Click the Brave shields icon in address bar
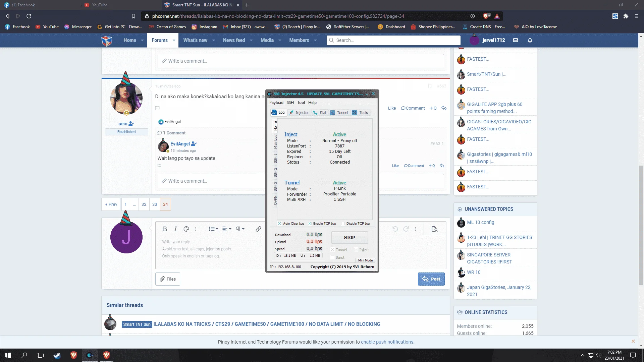 click(x=485, y=16)
